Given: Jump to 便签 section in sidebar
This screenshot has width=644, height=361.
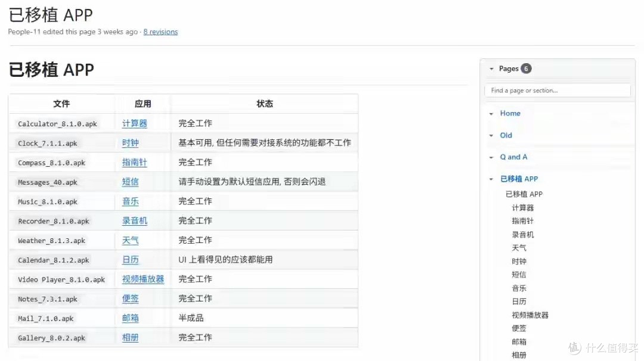Looking at the screenshot, I should coord(519,328).
